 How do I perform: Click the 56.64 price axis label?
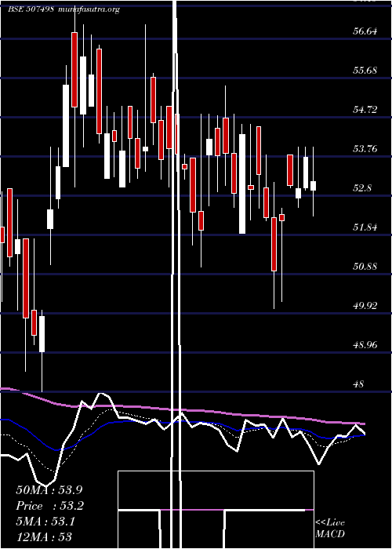[x=365, y=31]
